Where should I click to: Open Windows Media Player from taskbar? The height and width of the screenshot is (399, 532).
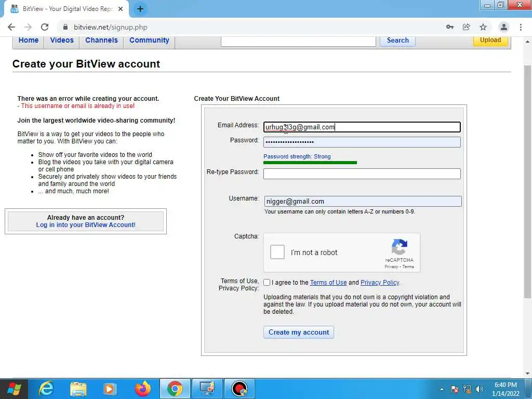click(x=110, y=389)
